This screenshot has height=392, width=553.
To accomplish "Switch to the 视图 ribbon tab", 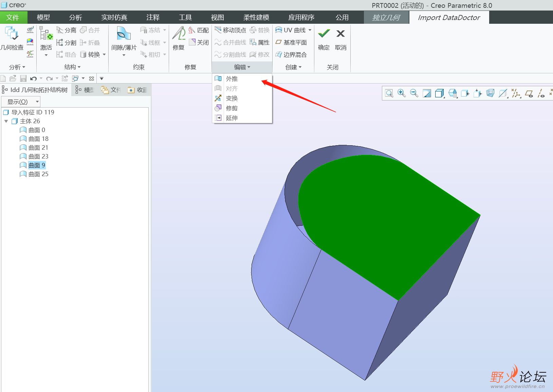I will [x=217, y=17].
